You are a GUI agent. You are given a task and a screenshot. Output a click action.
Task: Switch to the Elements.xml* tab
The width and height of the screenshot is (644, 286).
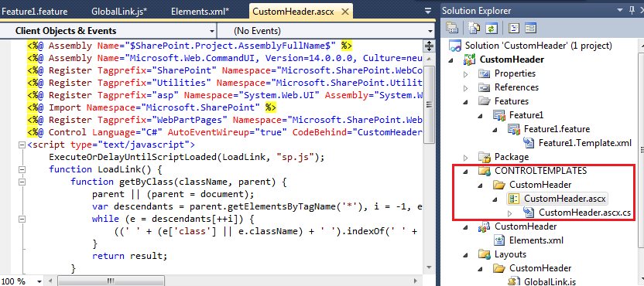point(200,12)
